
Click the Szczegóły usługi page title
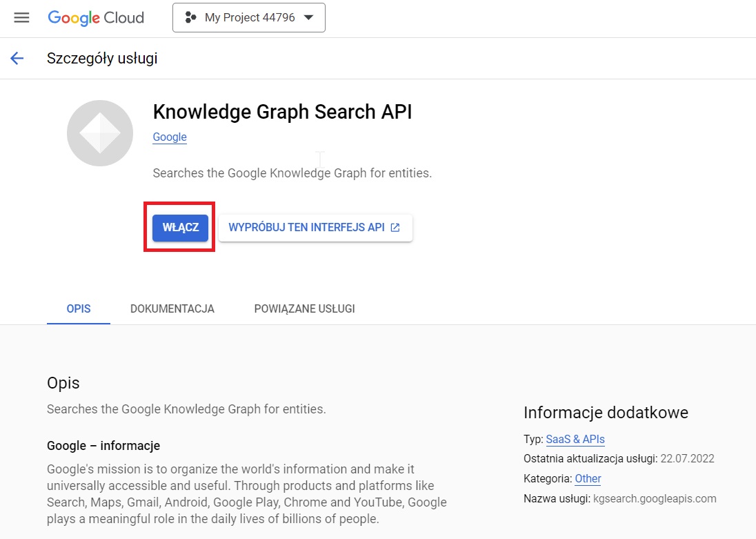click(x=101, y=58)
